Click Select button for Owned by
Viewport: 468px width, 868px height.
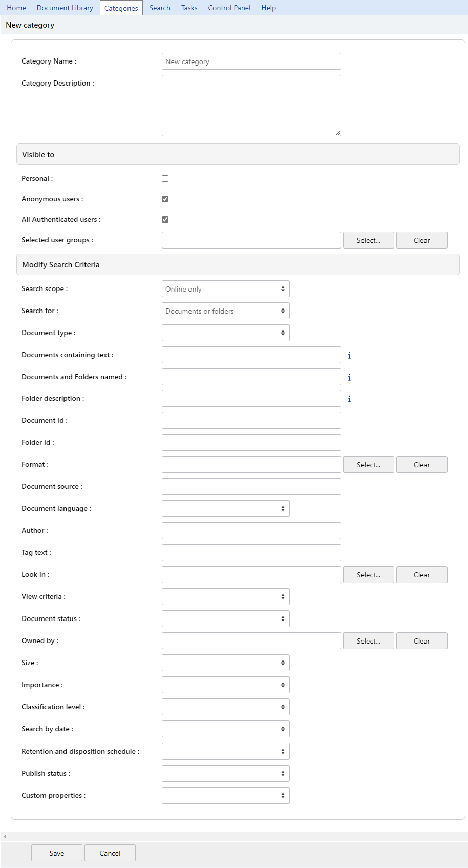(x=369, y=641)
